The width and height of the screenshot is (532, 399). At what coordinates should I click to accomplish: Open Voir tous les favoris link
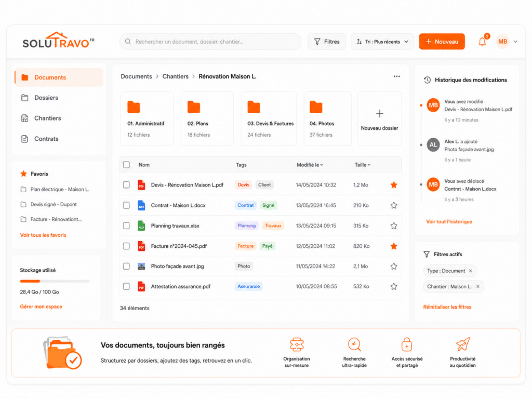(43, 235)
